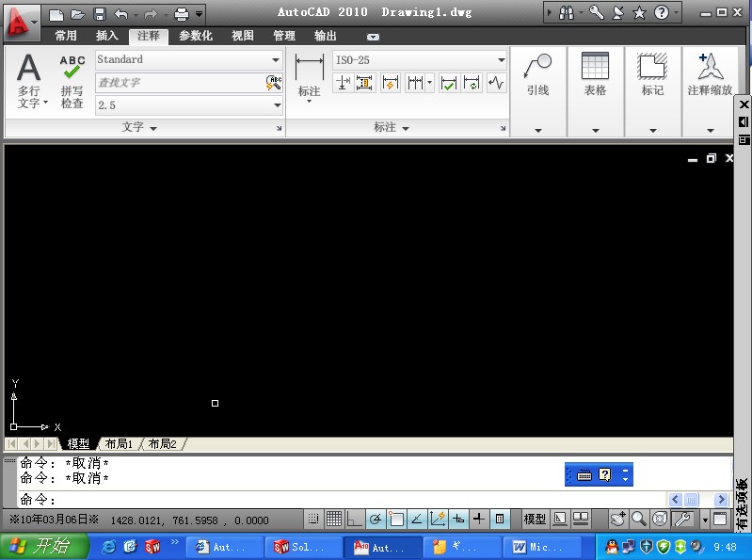
Task: Expand the 注释缩放 panel arrow
Action: click(711, 131)
